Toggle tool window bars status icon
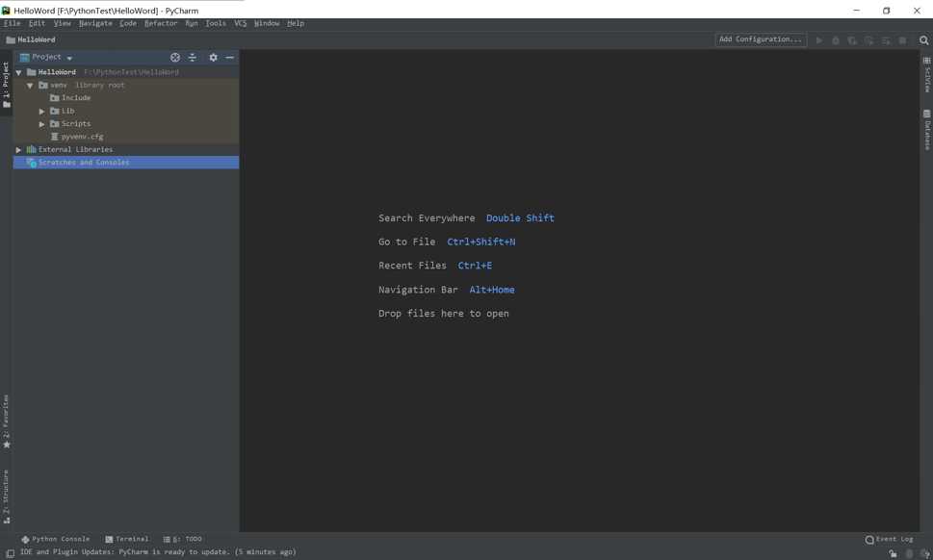Image resolution: width=933 pixels, height=560 pixels. pos(11,553)
